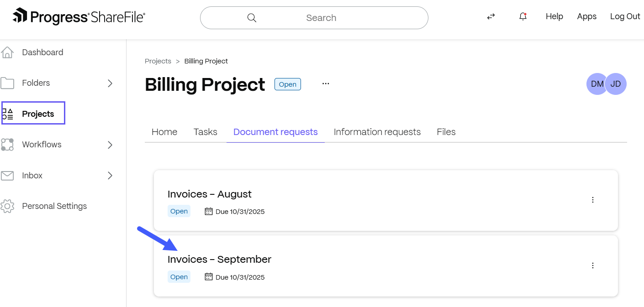Click the Personal Settings gear icon

click(7, 206)
